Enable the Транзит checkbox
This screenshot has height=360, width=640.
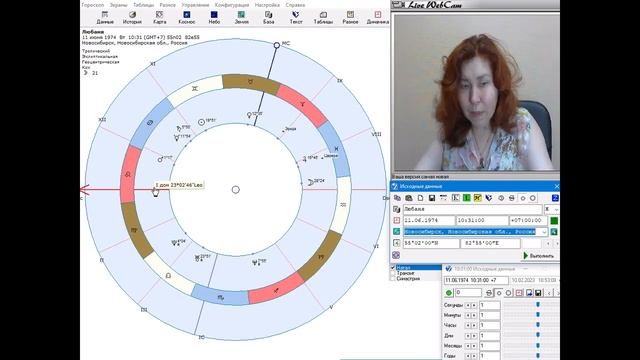click(x=393, y=273)
